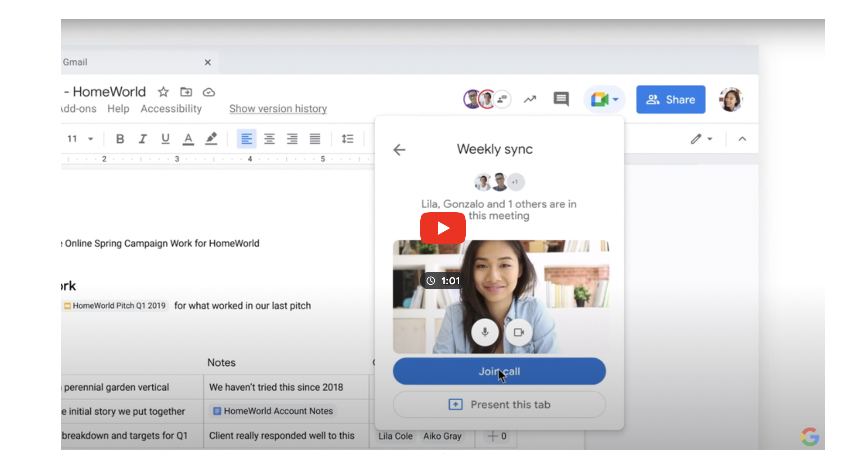This screenshot has width=868, height=454.
Task: Open the highlight color tool
Action: 211,139
